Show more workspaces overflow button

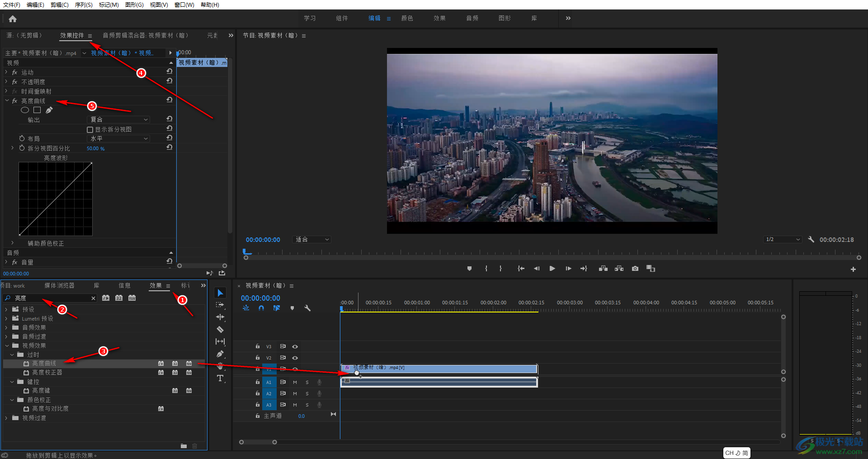tap(568, 18)
